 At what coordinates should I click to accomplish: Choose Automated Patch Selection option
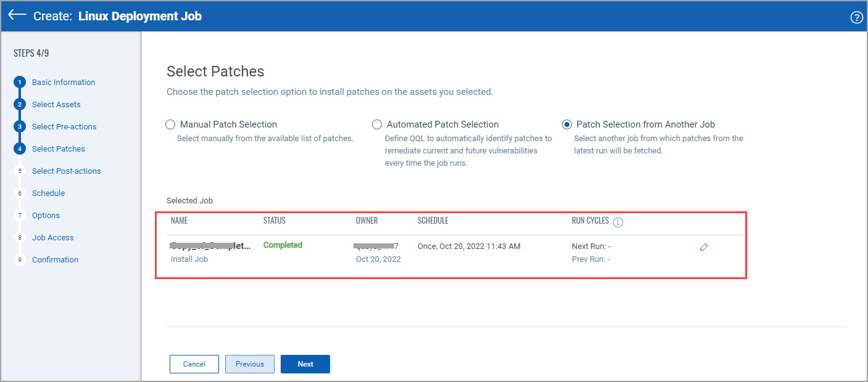click(x=377, y=124)
